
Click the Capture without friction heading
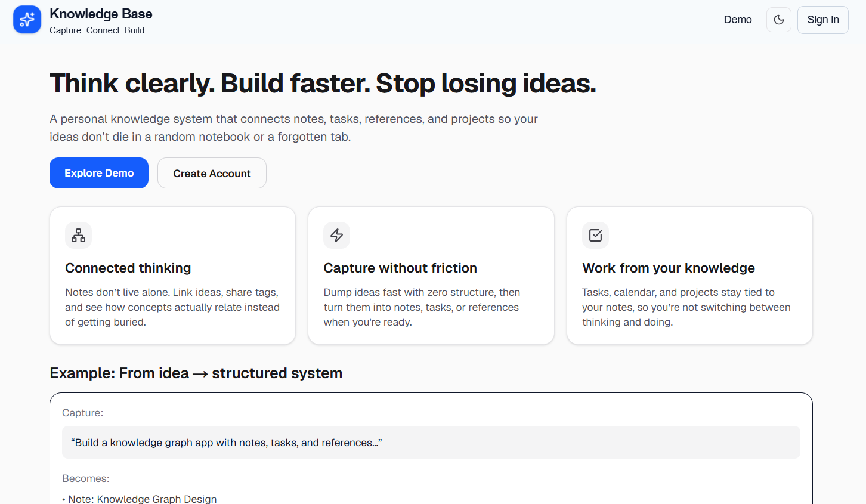click(x=400, y=268)
